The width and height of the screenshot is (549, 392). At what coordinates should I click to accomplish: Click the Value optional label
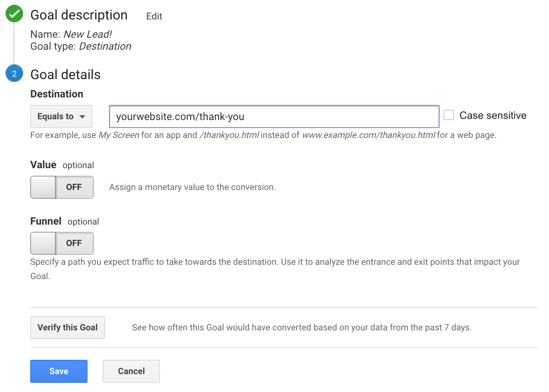62,165
